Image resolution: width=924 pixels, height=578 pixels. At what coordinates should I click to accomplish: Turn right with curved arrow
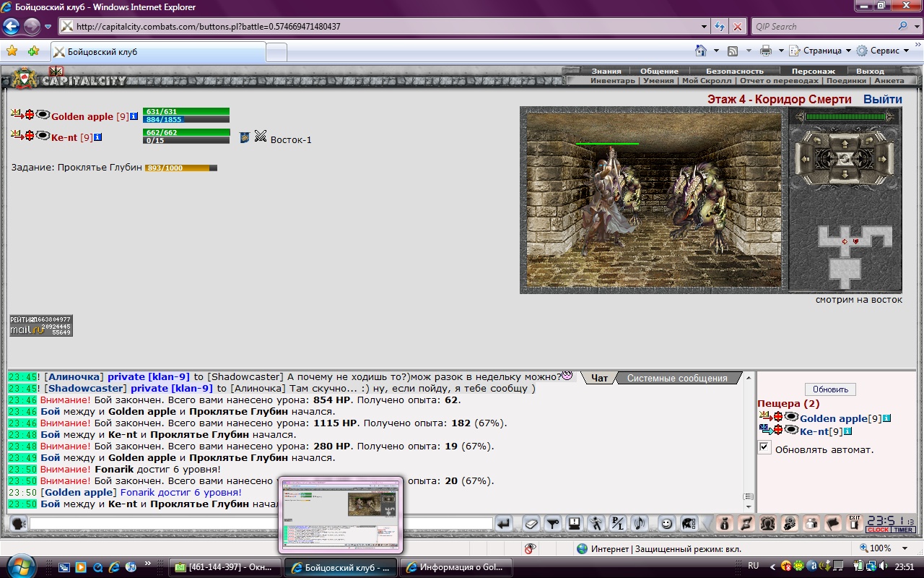click(x=869, y=141)
